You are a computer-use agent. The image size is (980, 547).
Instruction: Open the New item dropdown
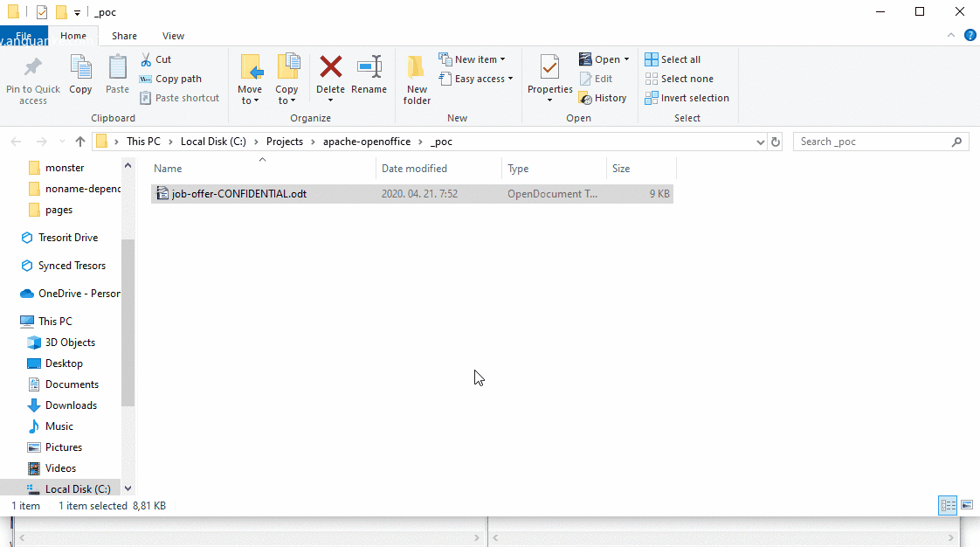click(x=473, y=59)
